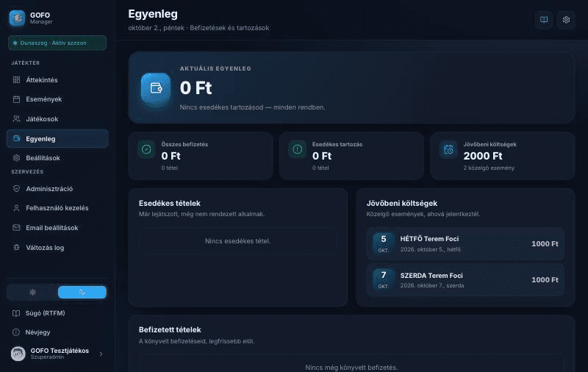
Task: Select the dark theme moon toggle
Action: [x=82, y=293]
